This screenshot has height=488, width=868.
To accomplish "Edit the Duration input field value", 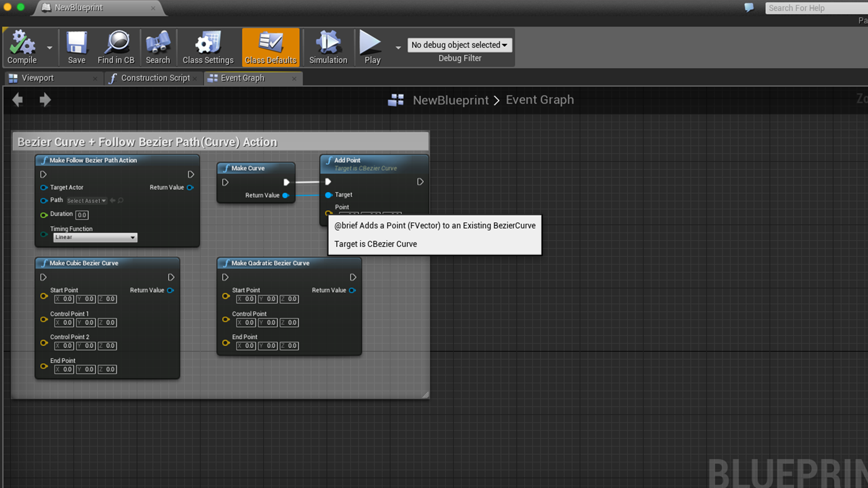I will tap(82, 214).
